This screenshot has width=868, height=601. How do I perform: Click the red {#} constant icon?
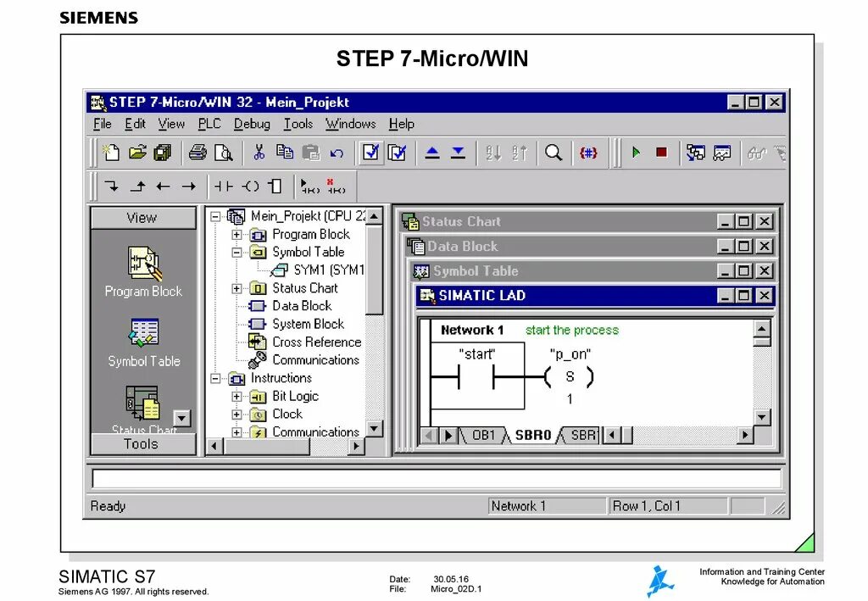point(588,153)
